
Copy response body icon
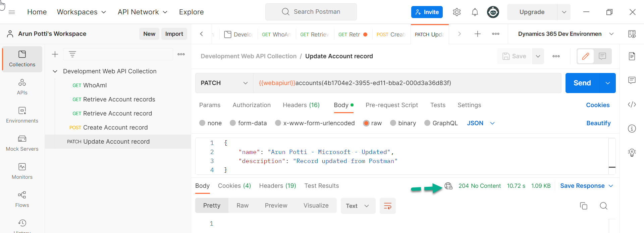584,206
